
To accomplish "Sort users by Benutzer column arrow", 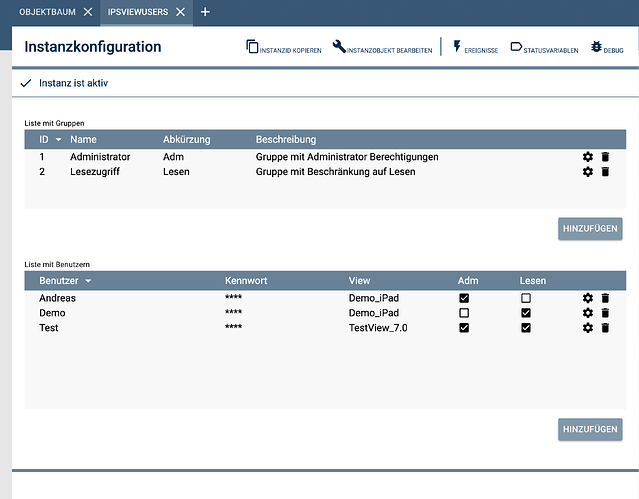I will click(x=88, y=281).
